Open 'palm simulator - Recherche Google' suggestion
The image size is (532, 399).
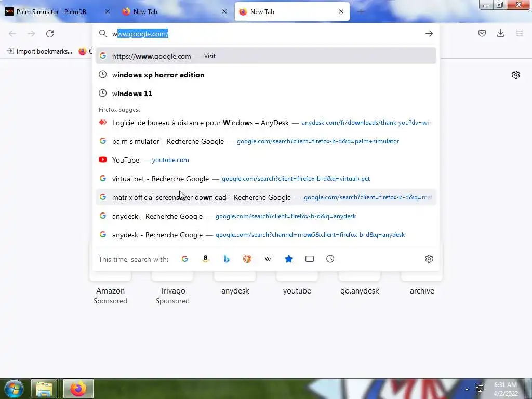click(x=266, y=141)
